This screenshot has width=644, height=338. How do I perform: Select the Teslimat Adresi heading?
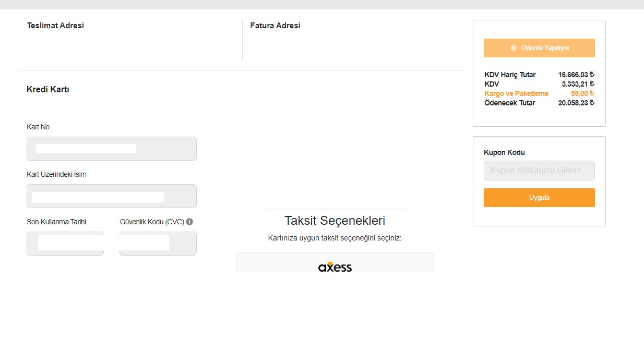pyautogui.click(x=55, y=26)
